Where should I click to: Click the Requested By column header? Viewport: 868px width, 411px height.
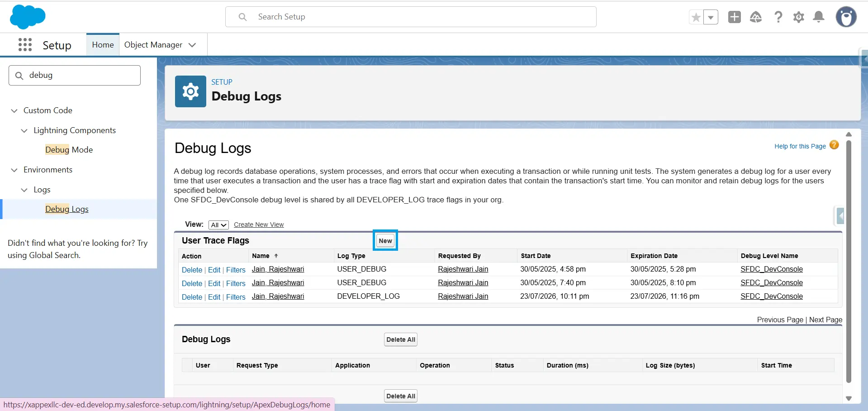click(x=460, y=256)
